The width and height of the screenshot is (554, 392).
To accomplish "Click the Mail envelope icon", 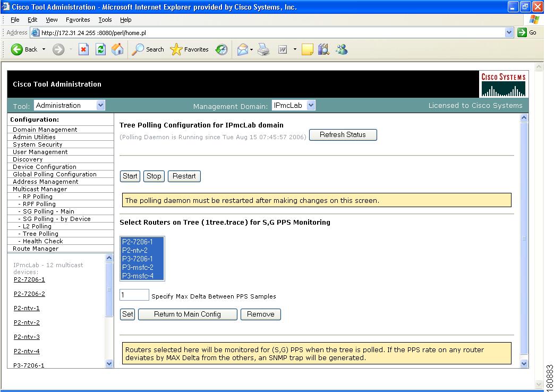I will pyautogui.click(x=242, y=49).
